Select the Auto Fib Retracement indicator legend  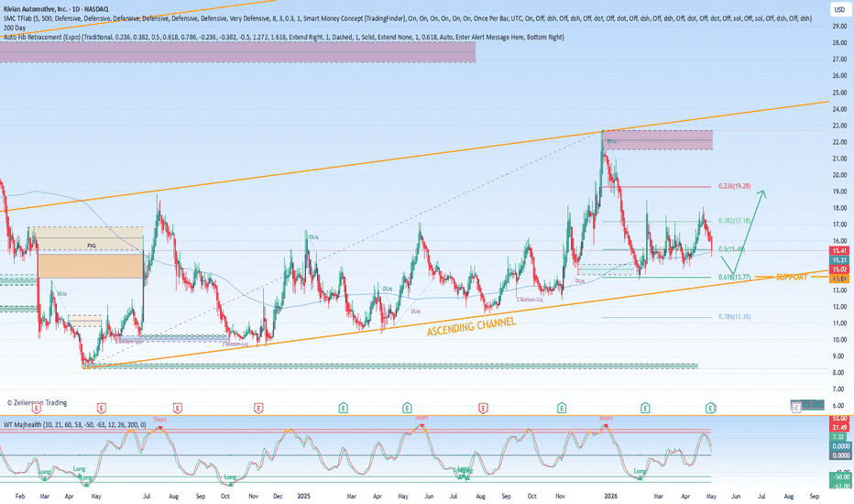click(284, 37)
